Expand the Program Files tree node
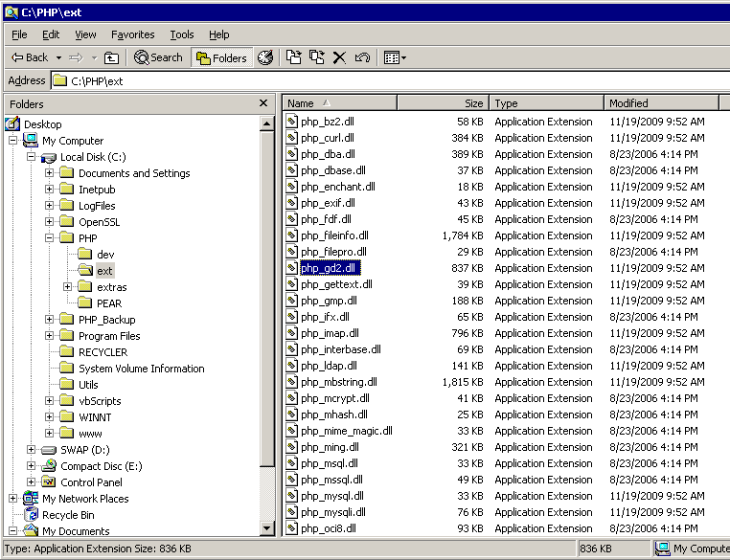730x560 pixels. [49, 336]
